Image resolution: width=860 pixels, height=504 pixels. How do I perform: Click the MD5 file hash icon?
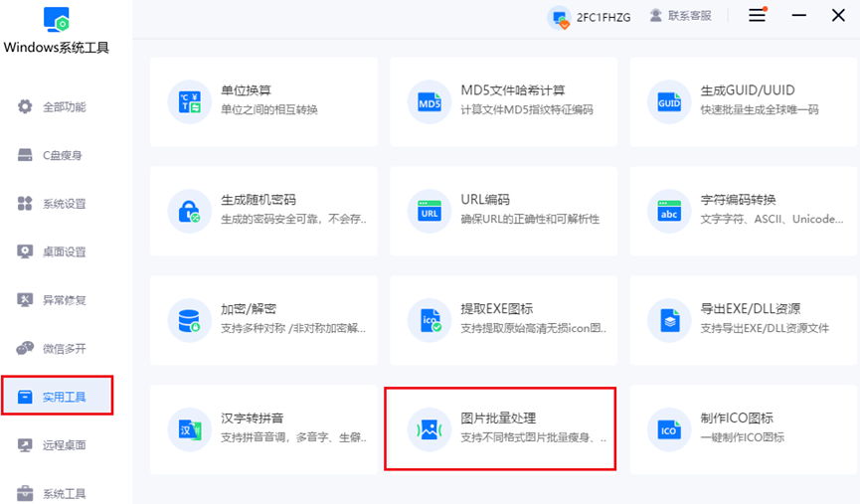tap(430, 101)
